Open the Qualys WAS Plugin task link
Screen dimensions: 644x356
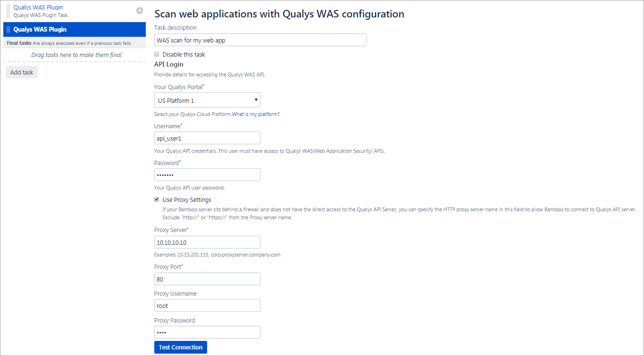click(x=38, y=8)
